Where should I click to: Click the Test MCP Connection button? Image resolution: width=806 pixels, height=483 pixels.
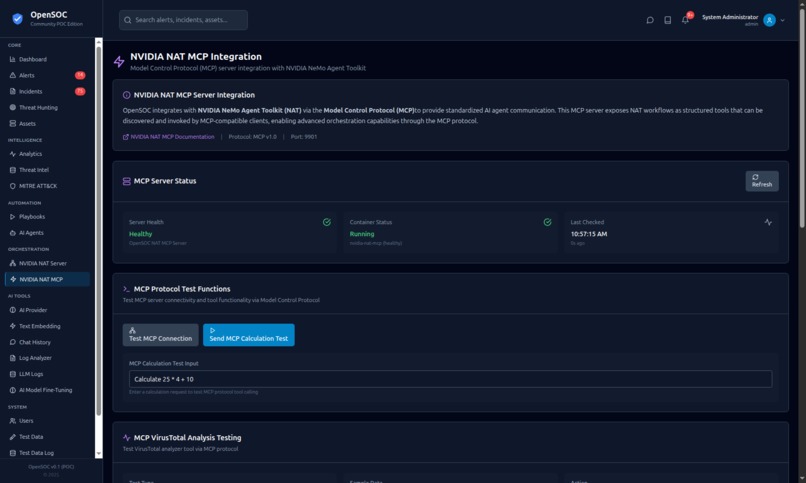pyautogui.click(x=160, y=335)
